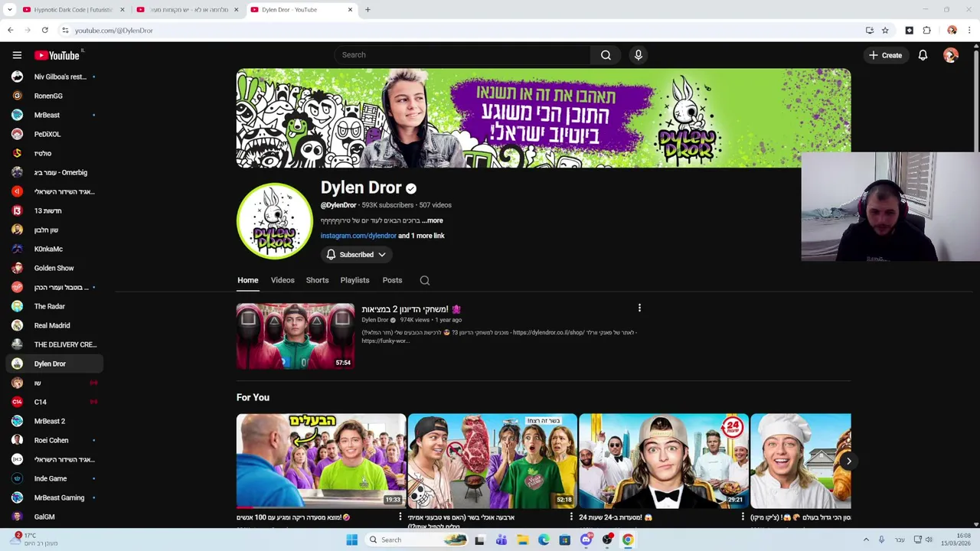Click Dylen Dror channel avatar

[x=275, y=221]
